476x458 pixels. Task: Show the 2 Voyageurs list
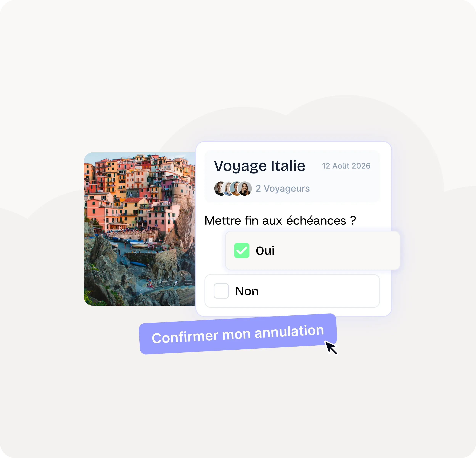point(283,189)
